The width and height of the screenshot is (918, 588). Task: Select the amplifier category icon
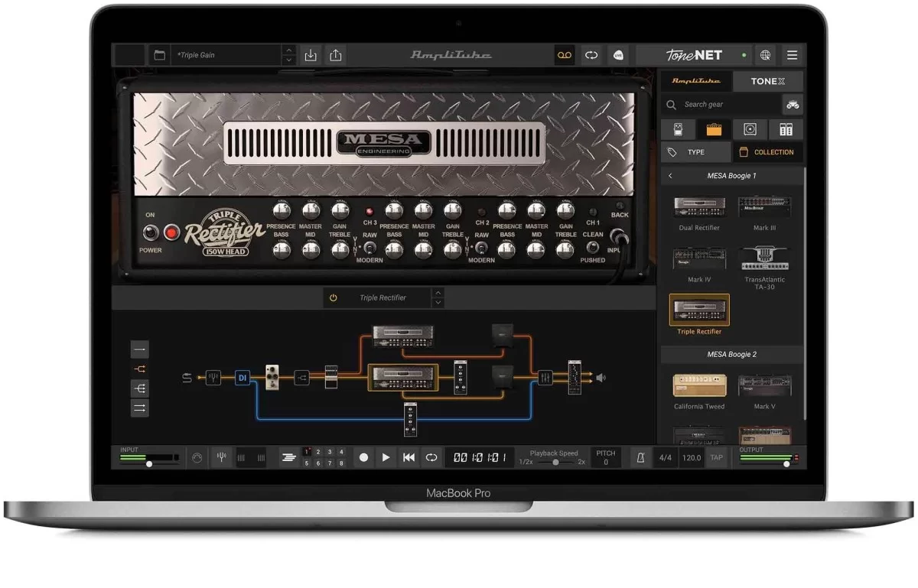pyautogui.click(x=714, y=128)
